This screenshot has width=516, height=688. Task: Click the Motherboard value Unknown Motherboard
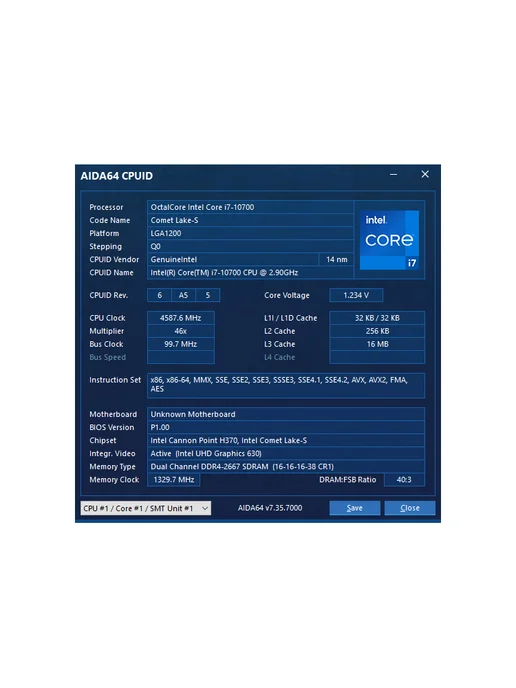tap(286, 414)
